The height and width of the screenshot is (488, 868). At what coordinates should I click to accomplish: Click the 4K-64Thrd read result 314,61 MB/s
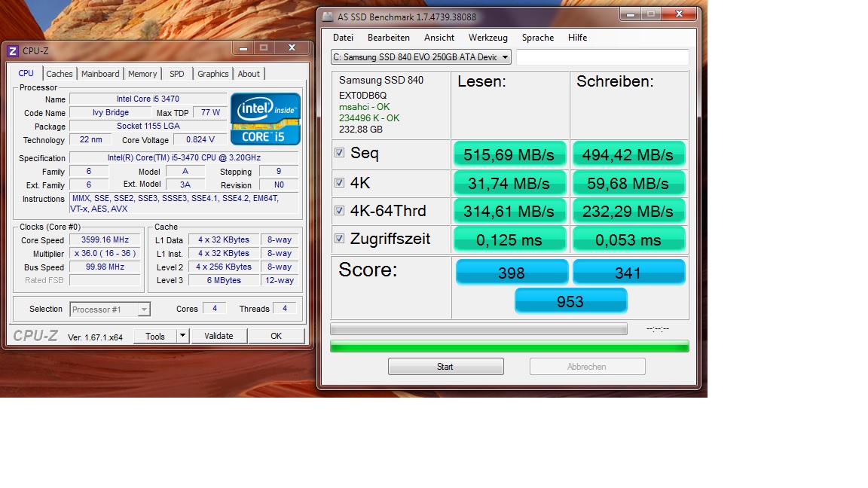click(x=509, y=212)
